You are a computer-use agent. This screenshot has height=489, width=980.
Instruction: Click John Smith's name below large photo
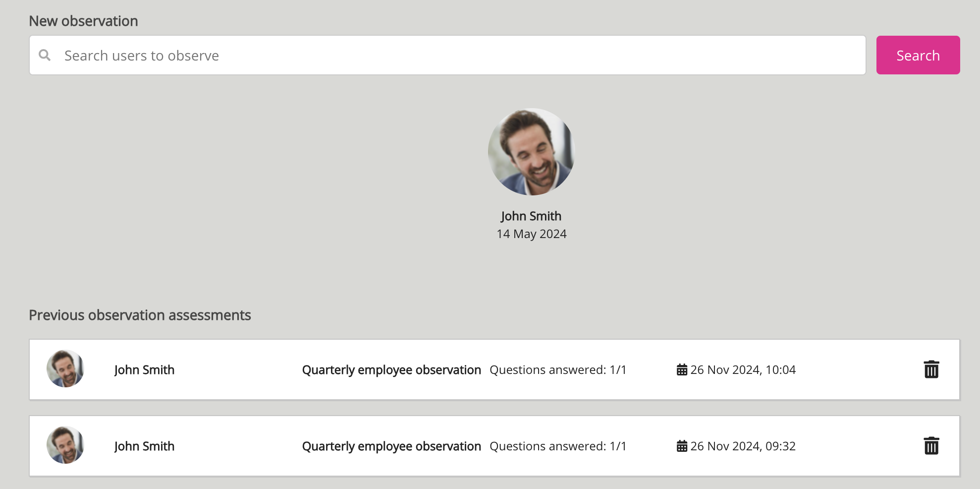531,216
